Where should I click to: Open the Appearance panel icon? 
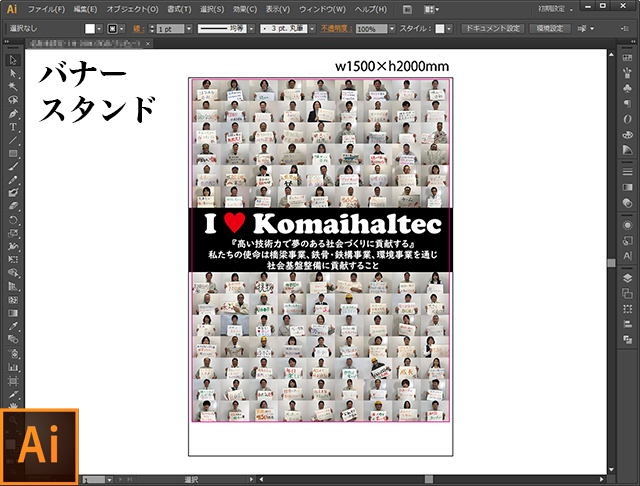(x=627, y=225)
